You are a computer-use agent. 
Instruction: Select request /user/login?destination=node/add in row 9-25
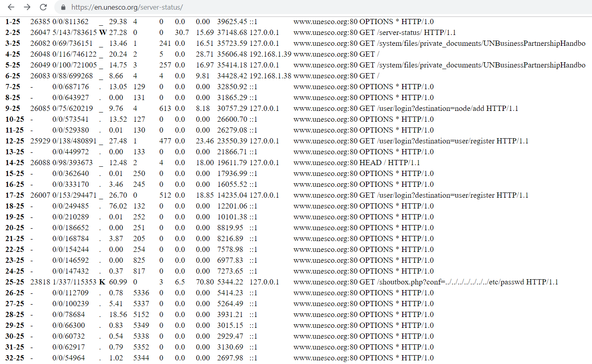[x=438, y=108]
